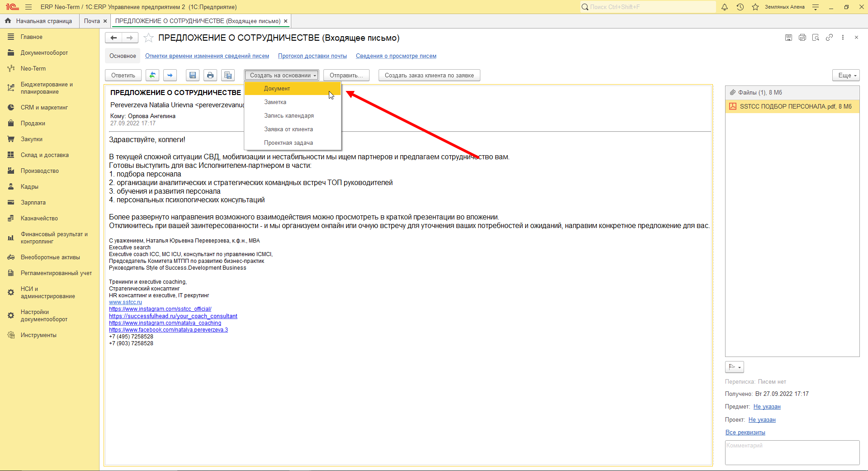The image size is (868, 471).
Task: Click the printer icon beside Ответить
Action: (x=210, y=75)
